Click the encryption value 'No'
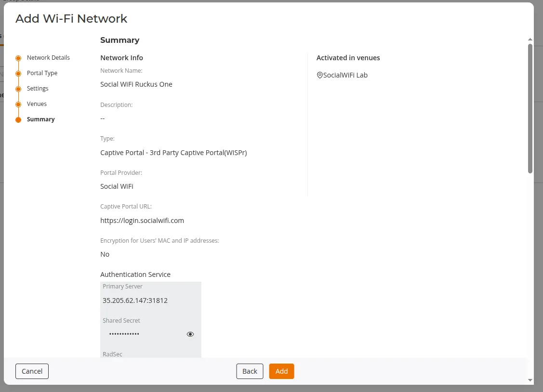Image resolution: width=543 pixels, height=392 pixels. pyautogui.click(x=105, y=254)
